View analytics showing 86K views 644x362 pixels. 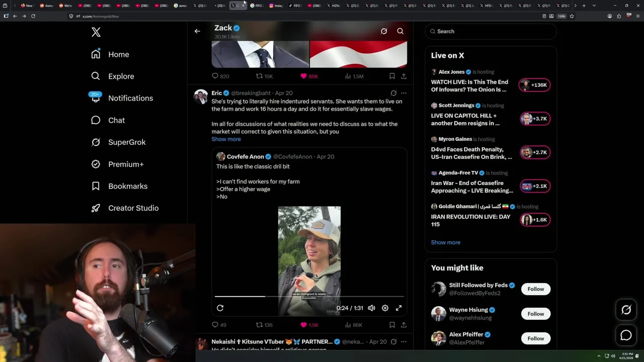pyautogui.click(x=353, y=325)
